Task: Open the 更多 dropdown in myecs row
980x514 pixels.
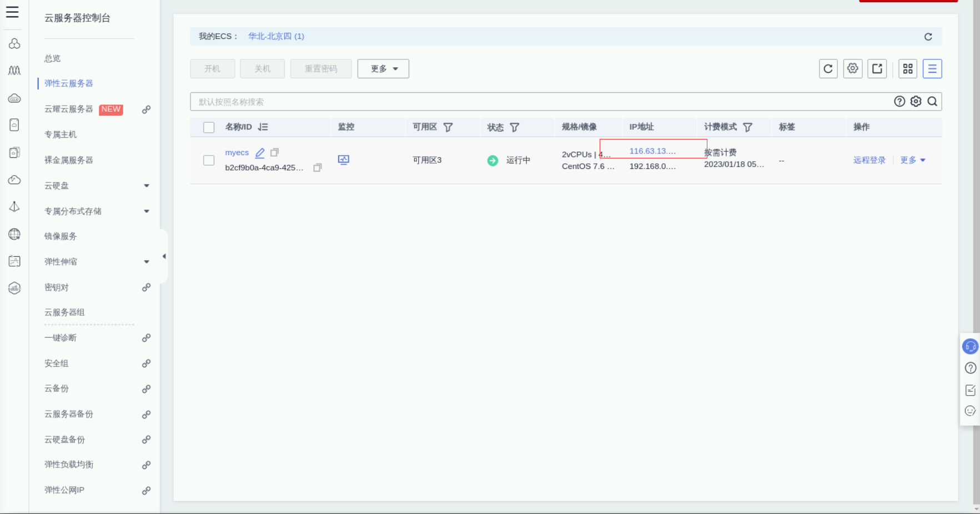Action: coord(913,160)
